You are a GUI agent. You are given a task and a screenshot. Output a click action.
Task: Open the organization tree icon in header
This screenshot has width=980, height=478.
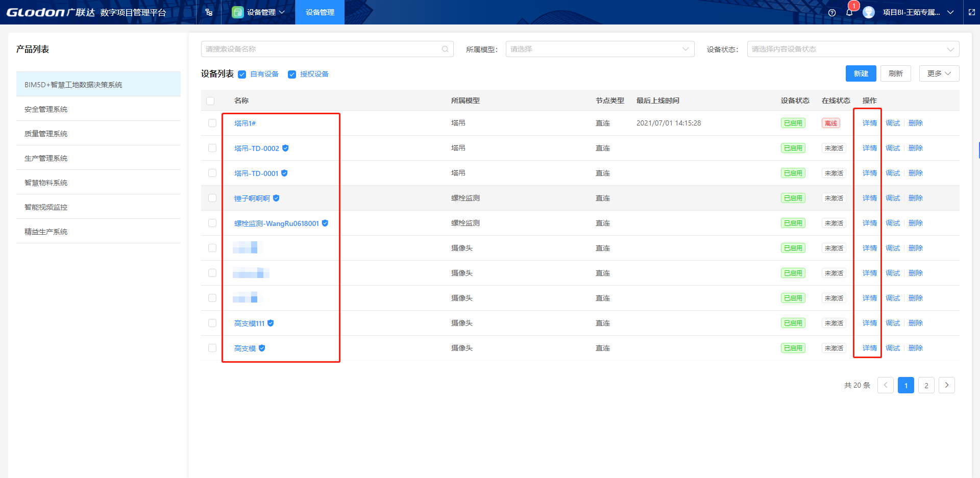coord(209,12)
